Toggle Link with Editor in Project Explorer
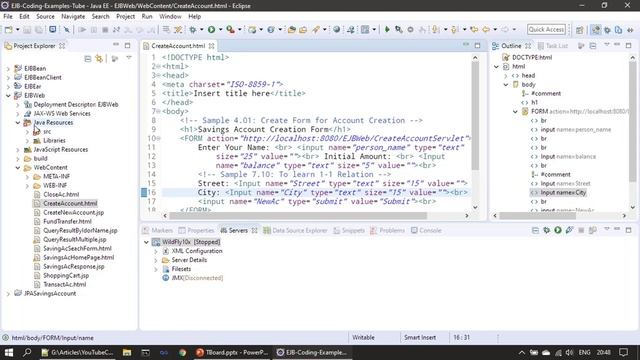The height and width of the screenshot is (360, 640). pyautogui.click(x=99, y=59)
